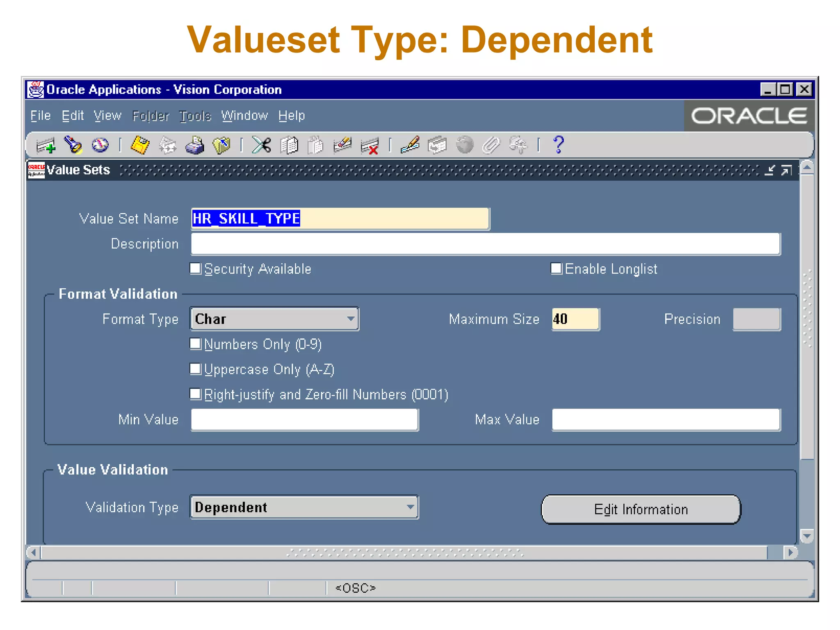Viewport: 840px width, 630px height.
Task: Click the Window Help question mark icon
Action: (559, 145)
